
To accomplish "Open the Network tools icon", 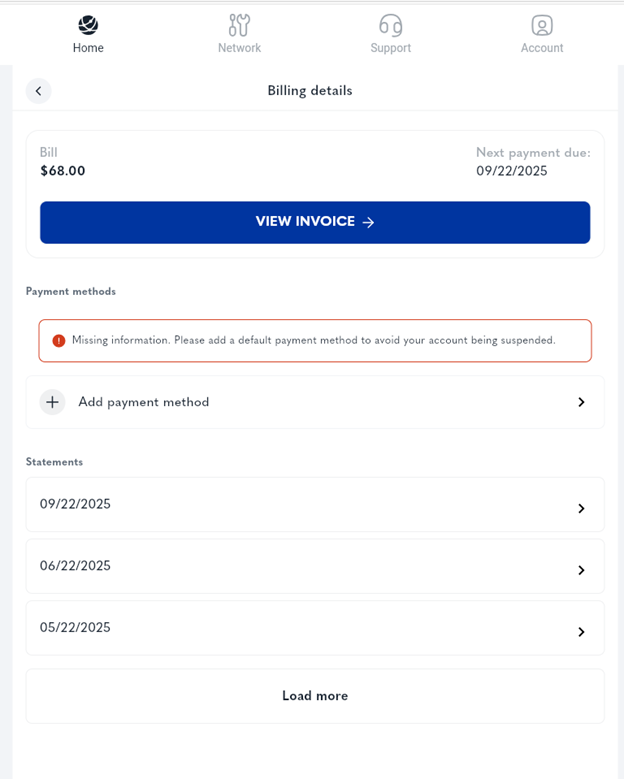I will 239,25.
